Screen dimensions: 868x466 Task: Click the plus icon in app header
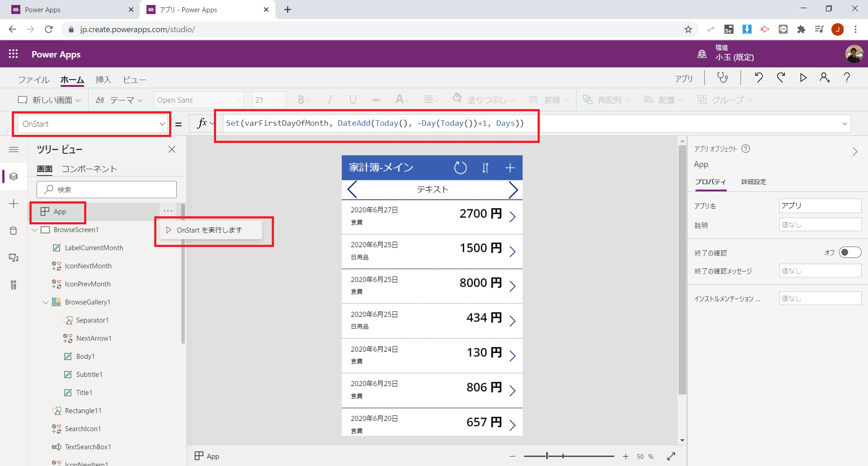click(x=510, y=168)
